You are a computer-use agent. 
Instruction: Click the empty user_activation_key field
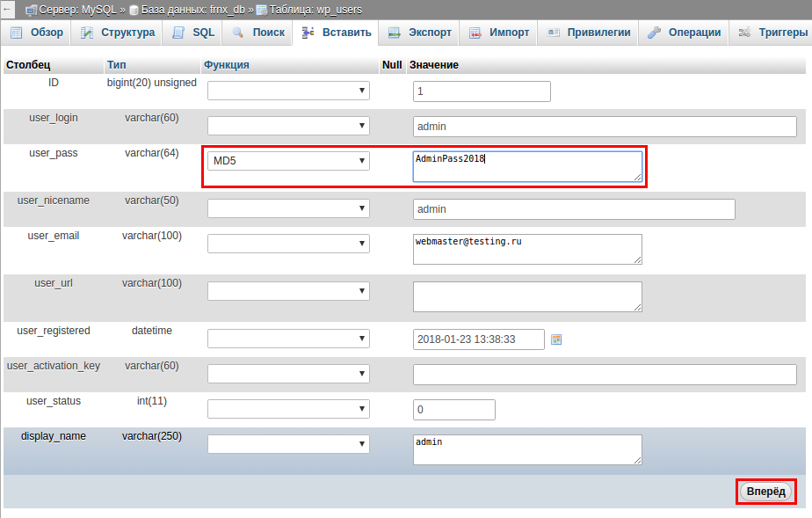[x=605, y=375]
